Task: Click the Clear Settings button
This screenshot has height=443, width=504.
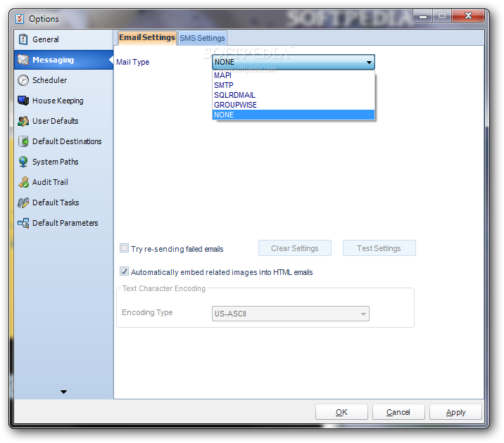Action: (295, 248)
